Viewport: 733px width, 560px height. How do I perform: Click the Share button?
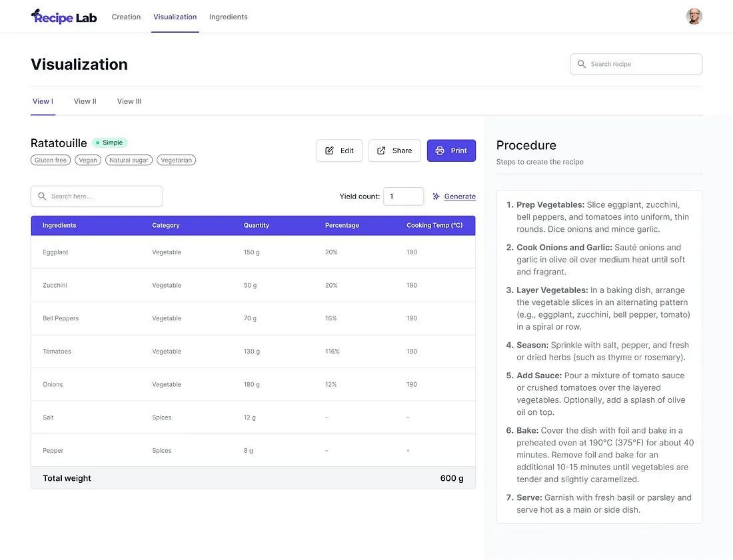(394, 150)
